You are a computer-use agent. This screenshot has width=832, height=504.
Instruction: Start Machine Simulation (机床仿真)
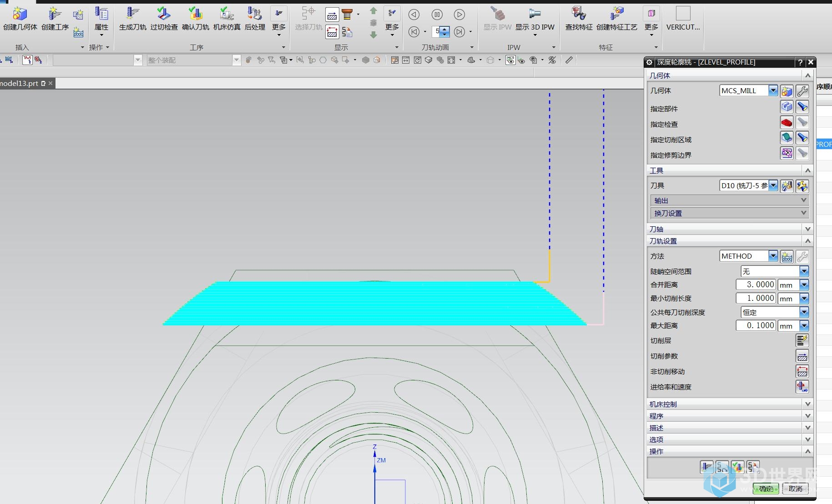(x=227, y=19)
